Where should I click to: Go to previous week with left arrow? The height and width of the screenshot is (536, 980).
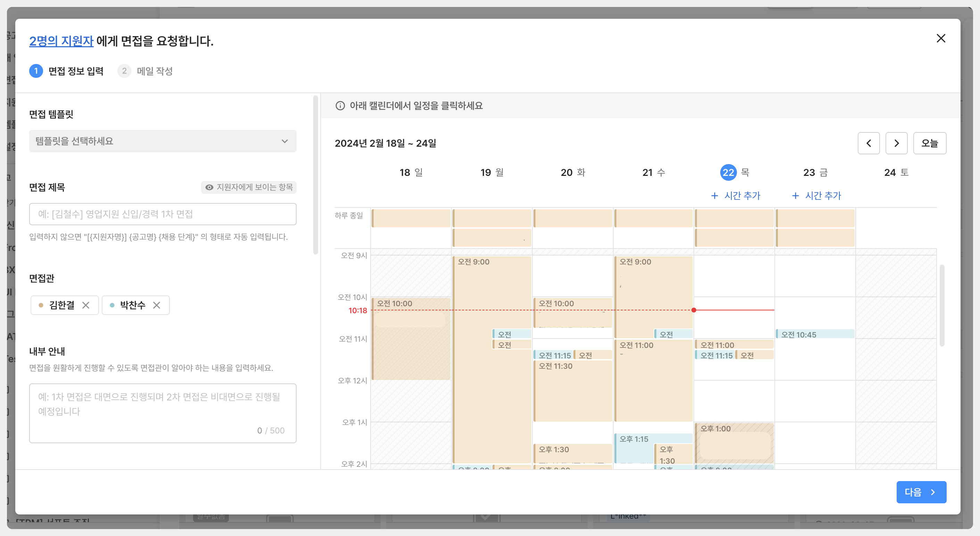tap(869, 143)
